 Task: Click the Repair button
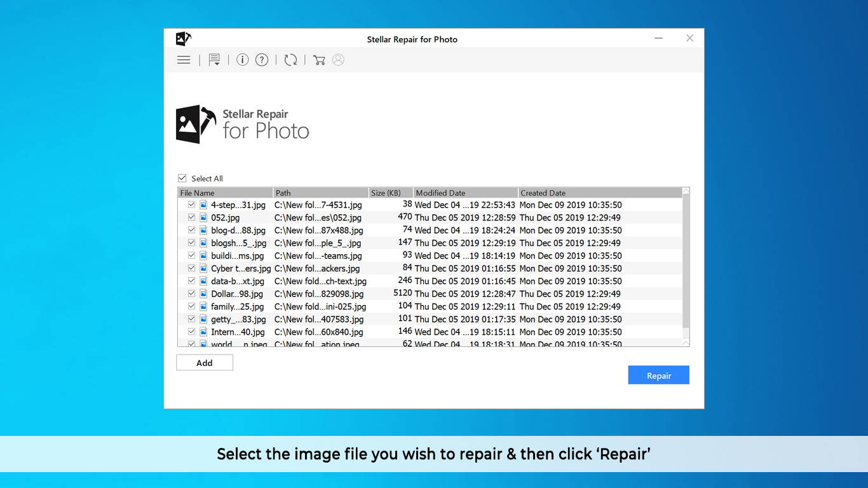coord(658,376)
